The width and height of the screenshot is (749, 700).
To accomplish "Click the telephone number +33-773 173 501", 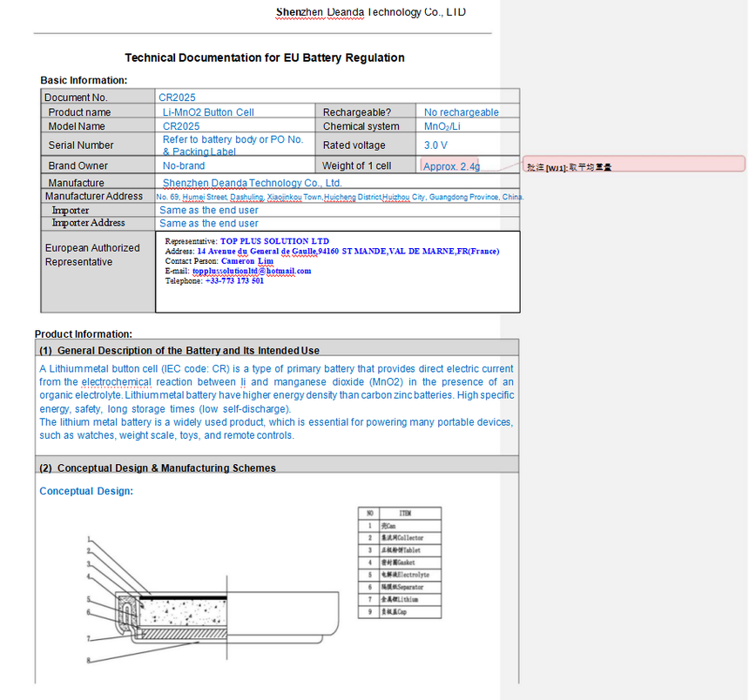I will 234,280.
